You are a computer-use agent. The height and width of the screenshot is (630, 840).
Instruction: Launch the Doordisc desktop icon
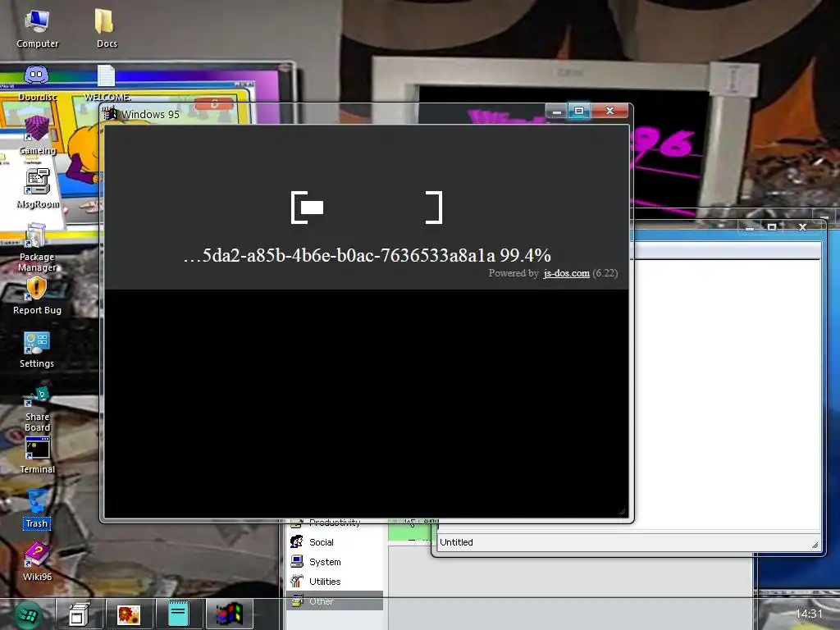[37, 83]
